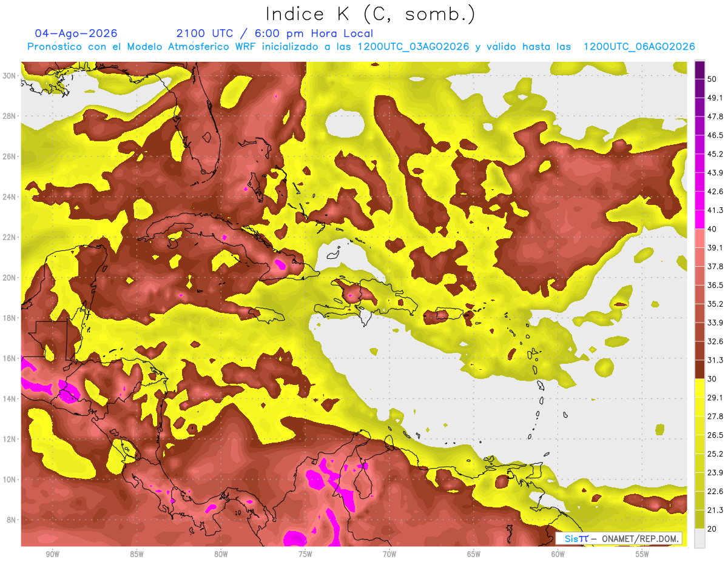
Task: Pick the bright yellow legend band between 29.1 and 30
Action: click(x=699, y=389)
